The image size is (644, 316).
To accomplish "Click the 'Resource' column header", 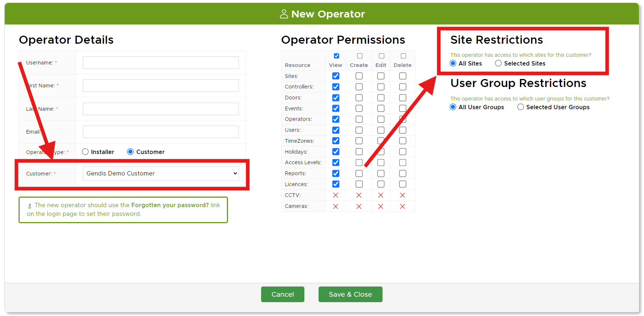I will [x=297, y=65].
